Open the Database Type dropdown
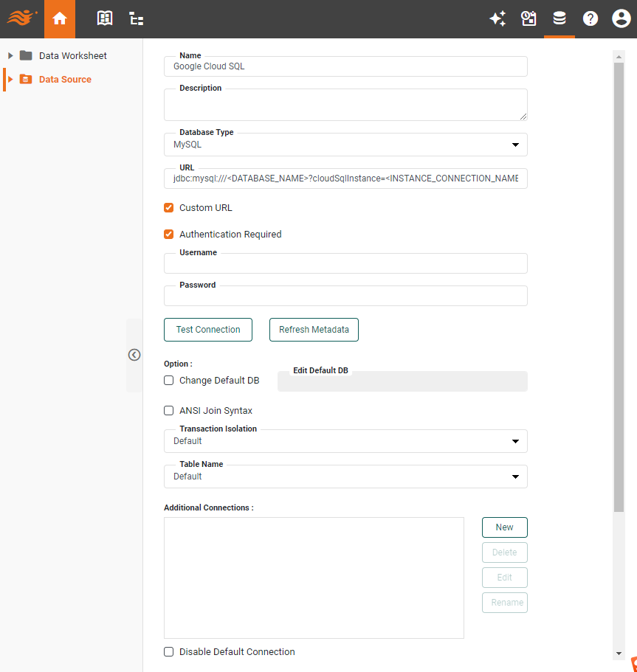 514,145
